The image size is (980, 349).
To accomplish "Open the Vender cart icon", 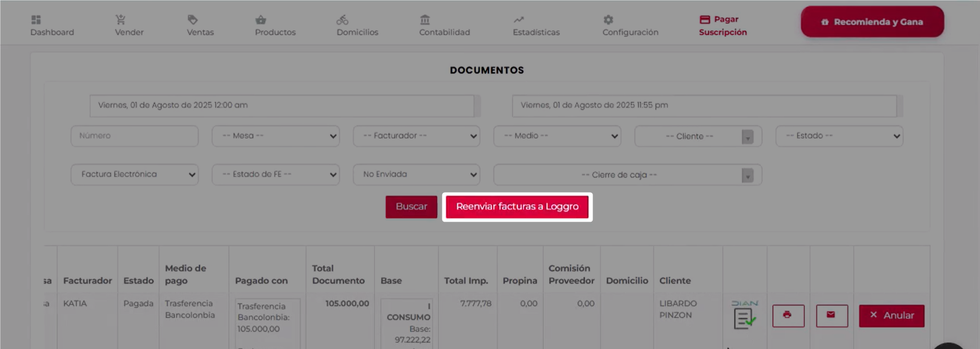I will point(120,20).
